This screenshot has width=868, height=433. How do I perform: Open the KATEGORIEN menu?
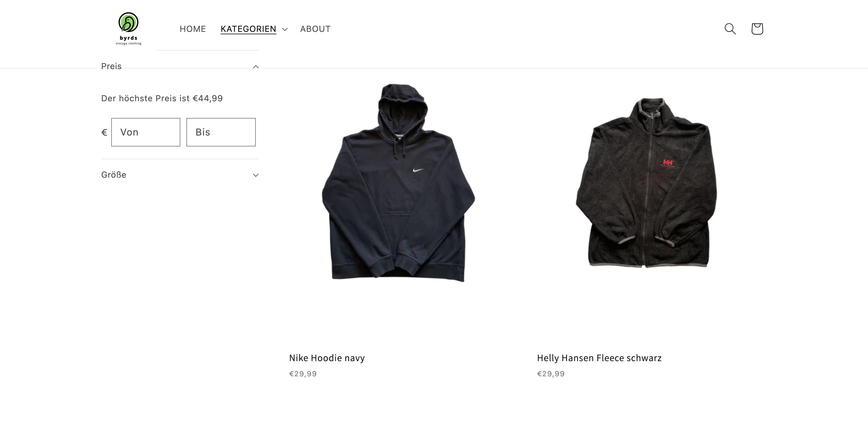coord(248,29)
